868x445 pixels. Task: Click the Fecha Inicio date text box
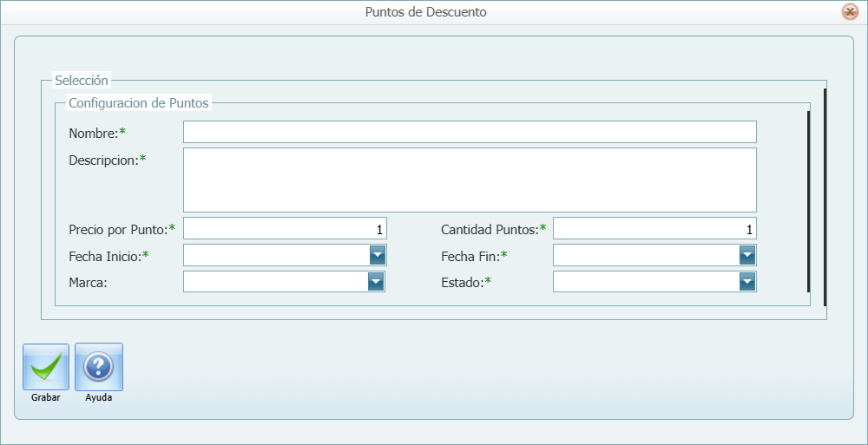coord(275,255)
